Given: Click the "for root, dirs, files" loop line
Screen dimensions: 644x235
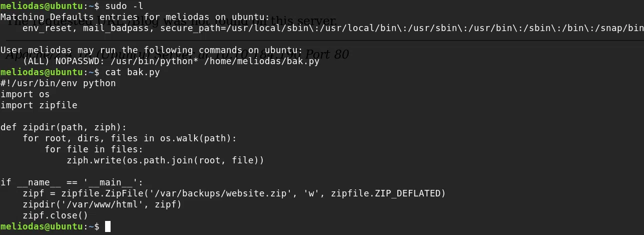Looking at the screenshot, I should coord(130,138).
